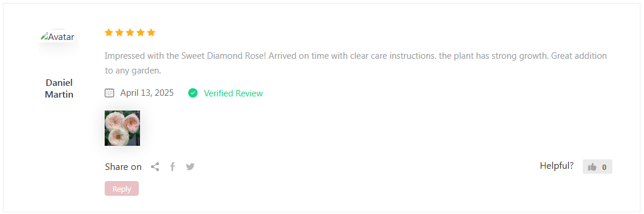
Task: Click the third rating star
Action: [130, 32]
